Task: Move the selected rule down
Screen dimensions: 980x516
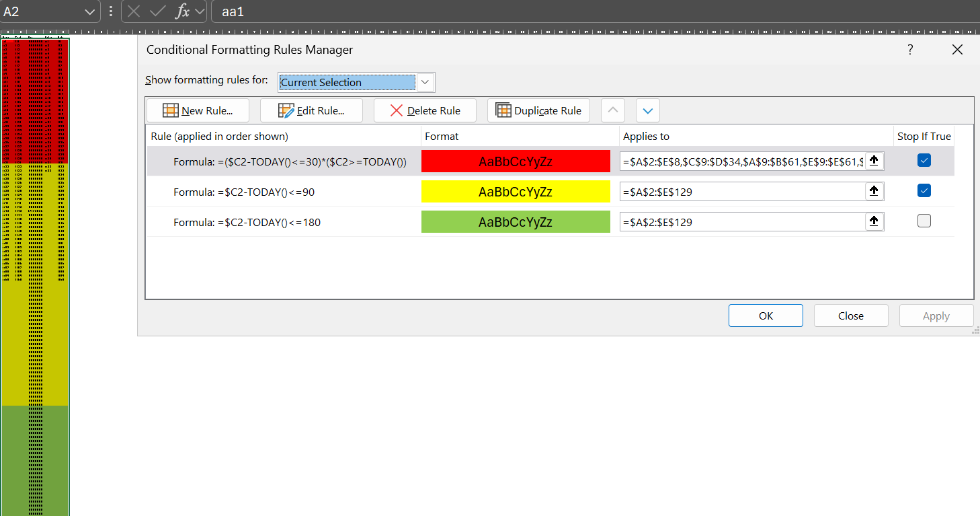Action: (648, 110)
